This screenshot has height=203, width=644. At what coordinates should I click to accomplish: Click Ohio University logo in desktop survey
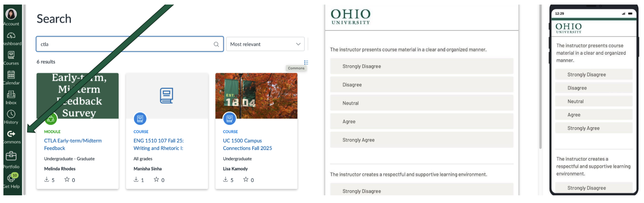click(350, 17)
